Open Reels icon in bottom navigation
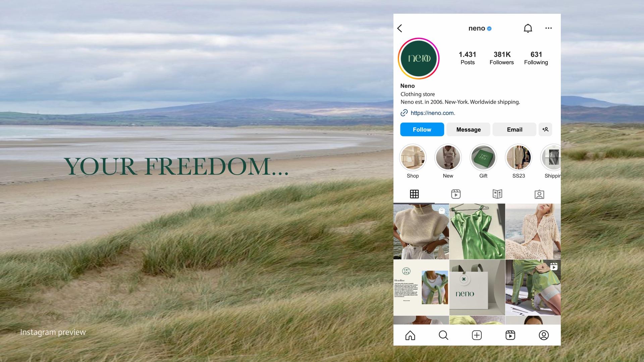Image resolution: width=644 pixels, height=362 pixels. click(x=510, y=335)
